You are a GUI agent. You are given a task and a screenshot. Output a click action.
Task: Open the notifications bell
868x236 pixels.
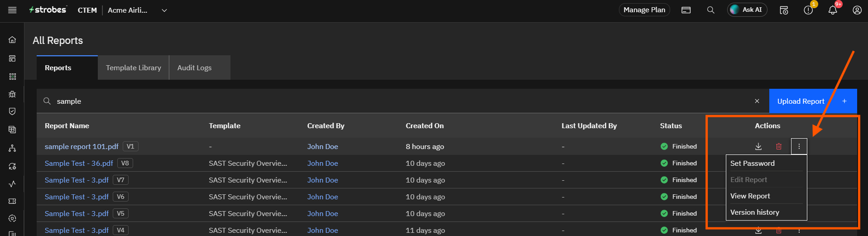[x=833, y=10]
